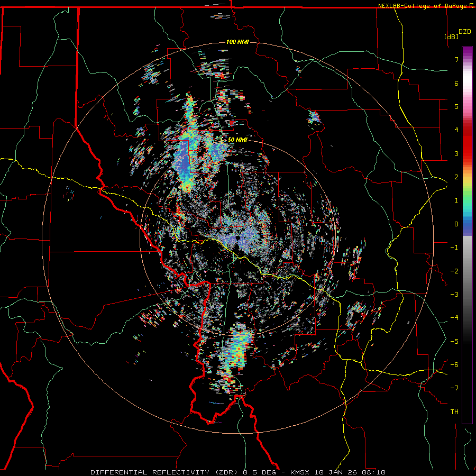Select the 7 dB scale value
Image resolution: width=476 pixels, height=476 pixels.
pos(456,59)
